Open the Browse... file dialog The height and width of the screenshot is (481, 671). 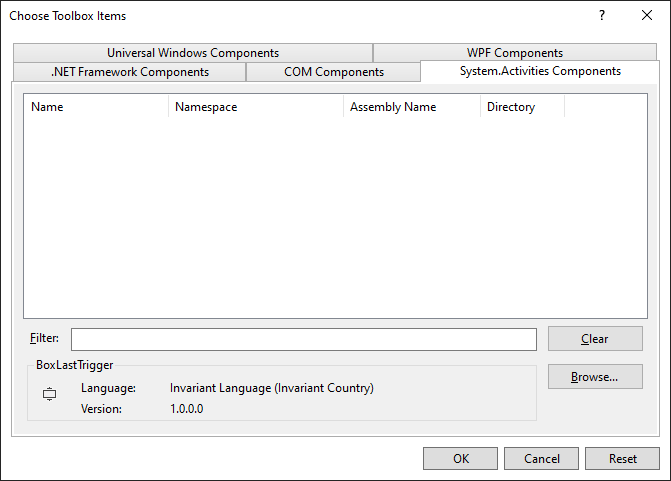(x=595, y=377)
